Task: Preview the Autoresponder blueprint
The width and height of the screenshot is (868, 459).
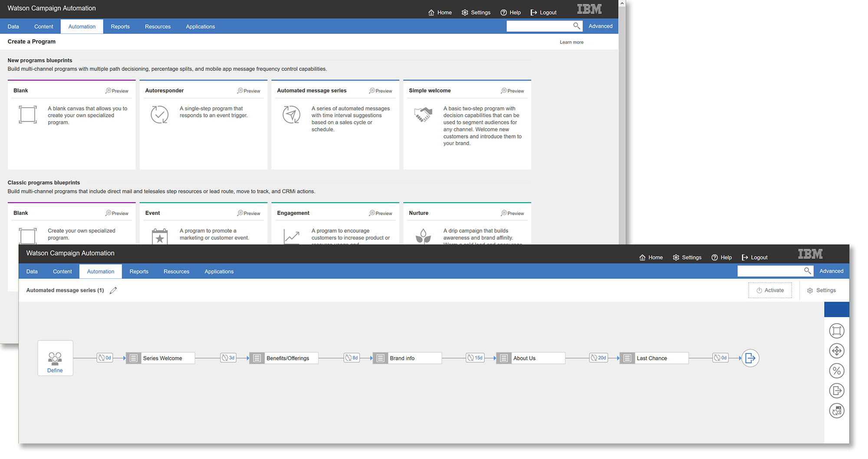Action: coord(249,91)
